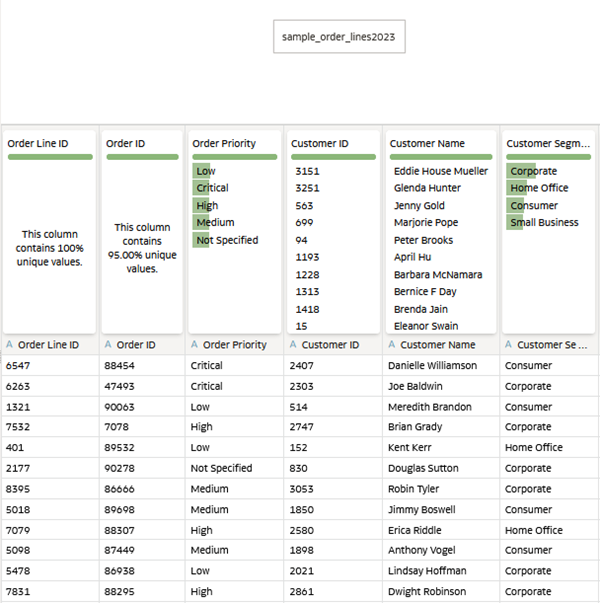Select the Customer Name table column header

(x=441, y=345)
